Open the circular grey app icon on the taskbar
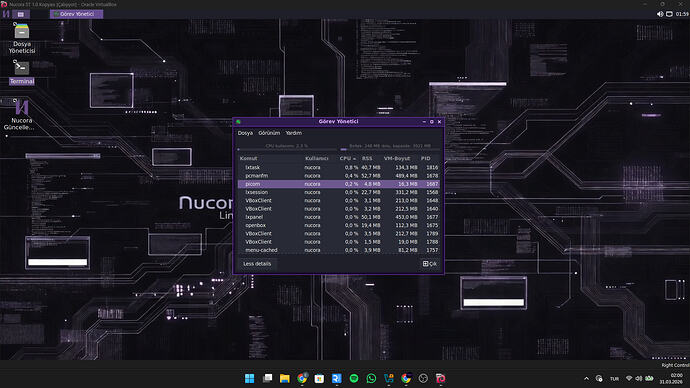The image size is (690, 388). (423, 378)
